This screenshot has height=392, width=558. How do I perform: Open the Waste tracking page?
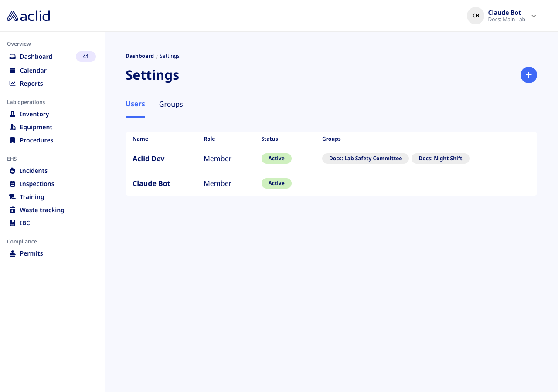[42, 210]
